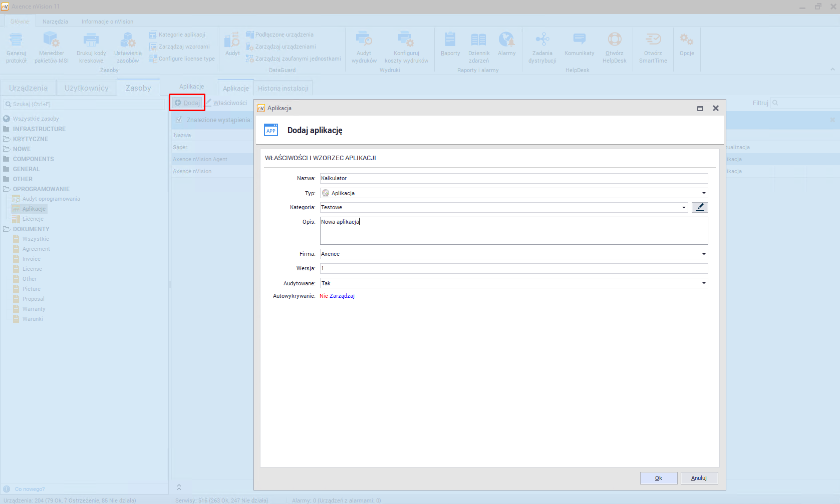Click into the Nazwa input field

click(x=513, y=178)
